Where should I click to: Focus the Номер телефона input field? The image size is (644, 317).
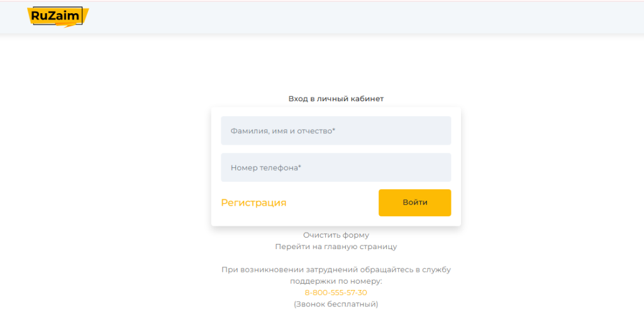(336, 167)
